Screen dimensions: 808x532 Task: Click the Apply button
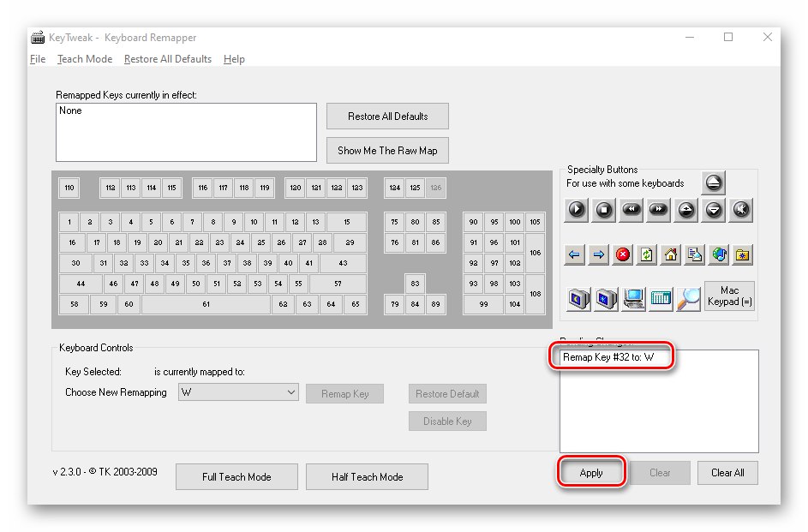(x=591, y=473)
